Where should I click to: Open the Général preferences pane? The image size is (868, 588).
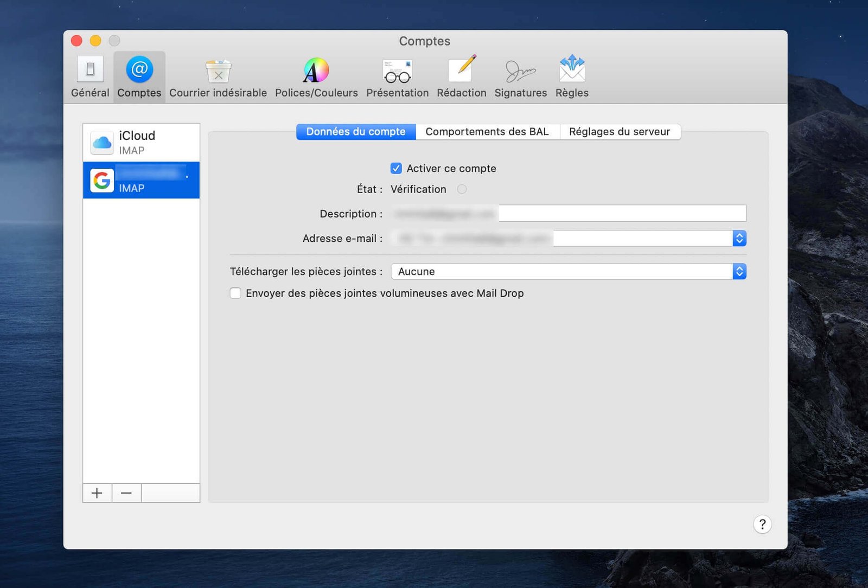(x=90, y=78)
